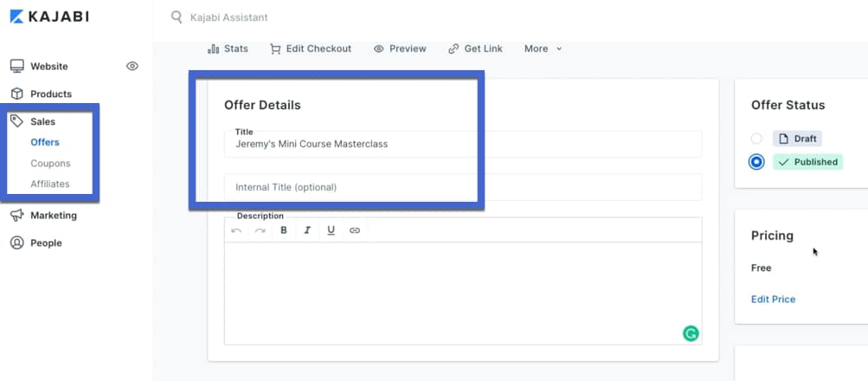Select the Published status radio button
868x381 pixels.
click(x=756, y=162)
